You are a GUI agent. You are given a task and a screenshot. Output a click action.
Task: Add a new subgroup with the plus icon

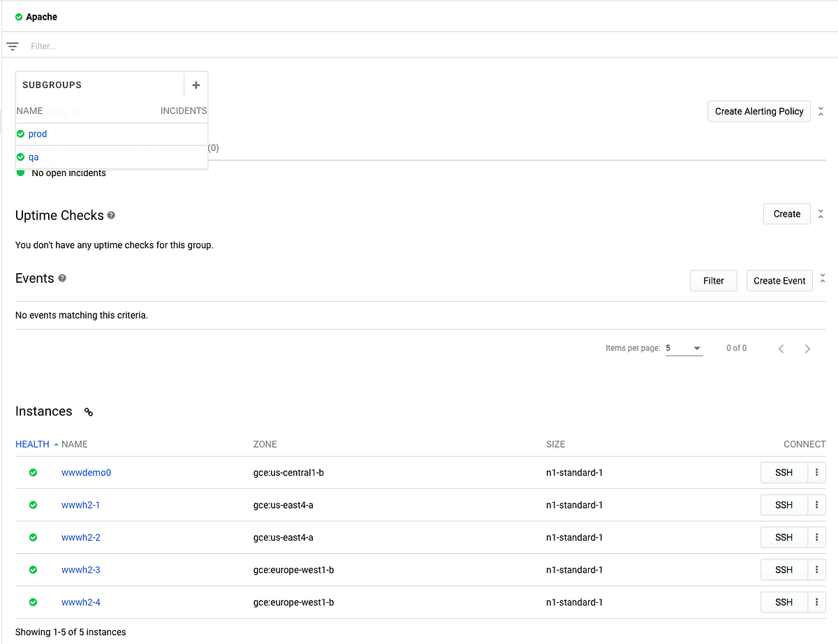[x=196, y=85]
